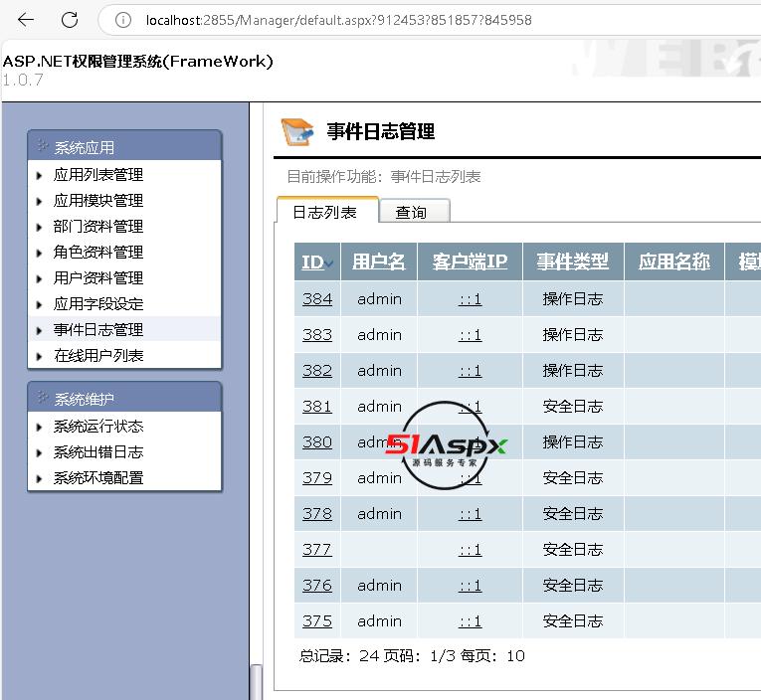Click client IP ::1 in row 382
This screenshot has width=761, height=700.
point(470,371)
